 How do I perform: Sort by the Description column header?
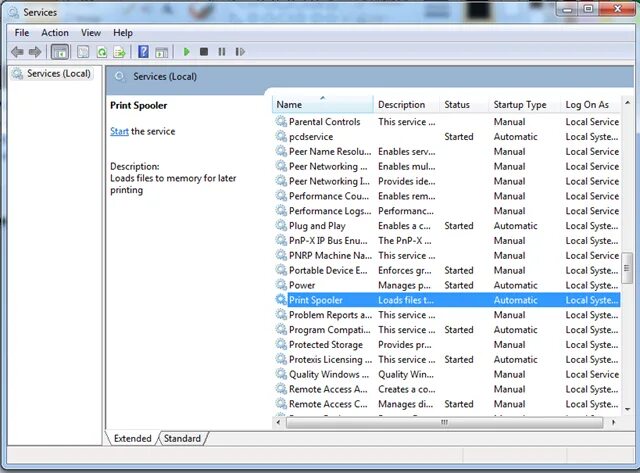click(x=407, y=104)
